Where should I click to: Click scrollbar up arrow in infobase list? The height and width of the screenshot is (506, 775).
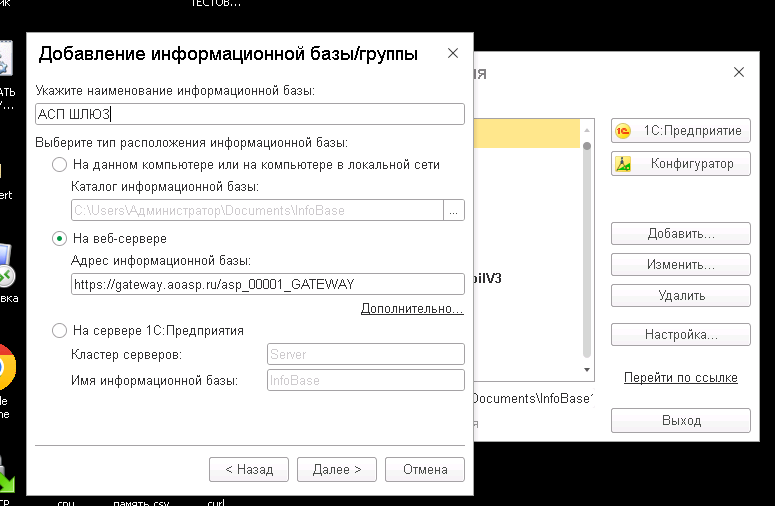[587, 130]
